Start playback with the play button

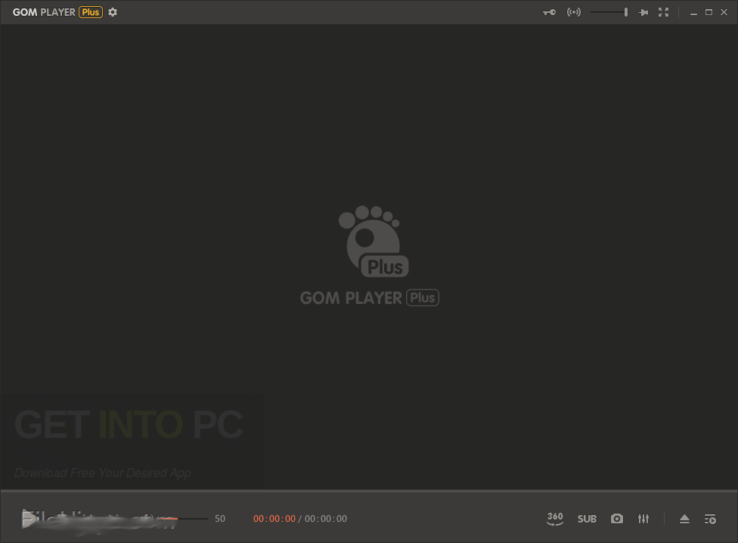(29, 519)
